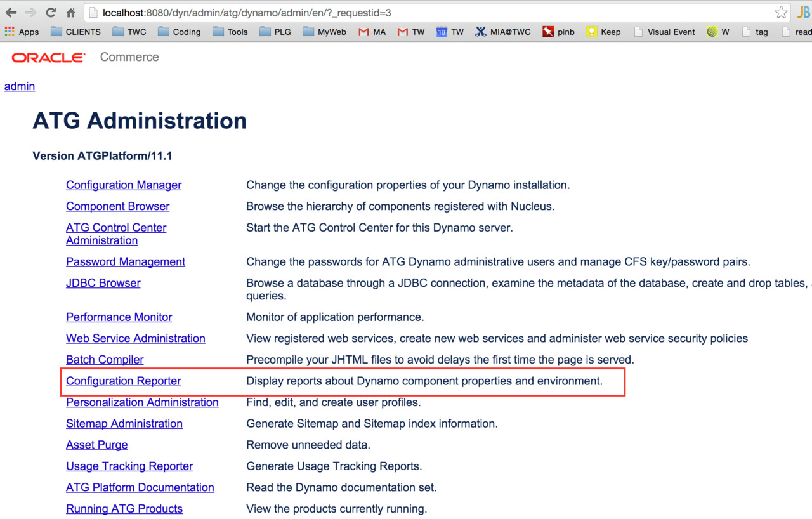The height and width of the screenshot is (519, 812).
Task: Open the Visual Event bookmarklet
Action: pyautogui.click(x=664, y=32)
